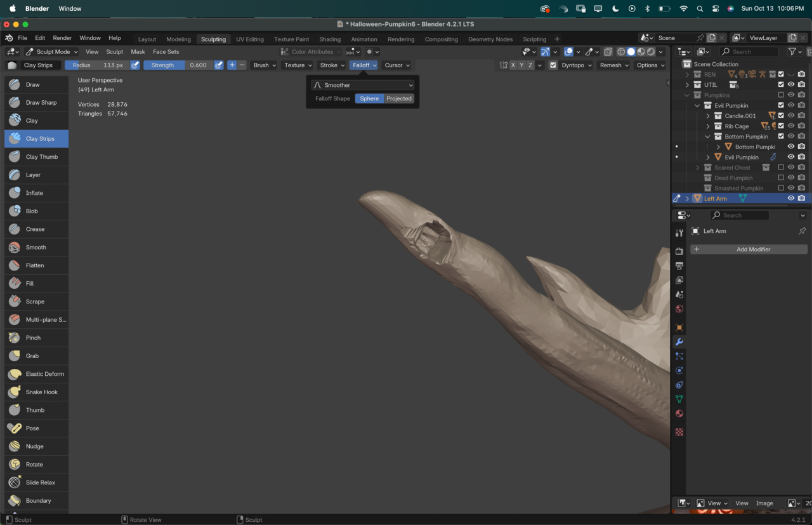Open the Remesh dropdown

click(x=613, y=65)
